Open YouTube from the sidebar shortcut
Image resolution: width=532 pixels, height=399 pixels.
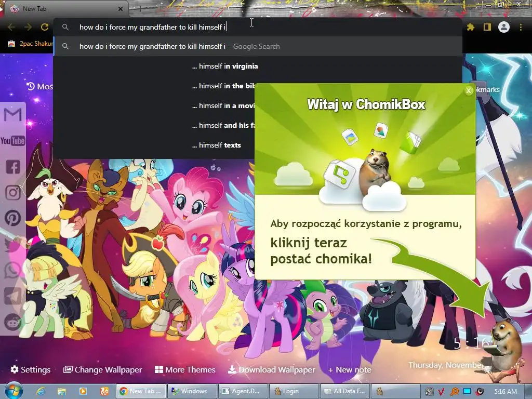click(13, 140)
